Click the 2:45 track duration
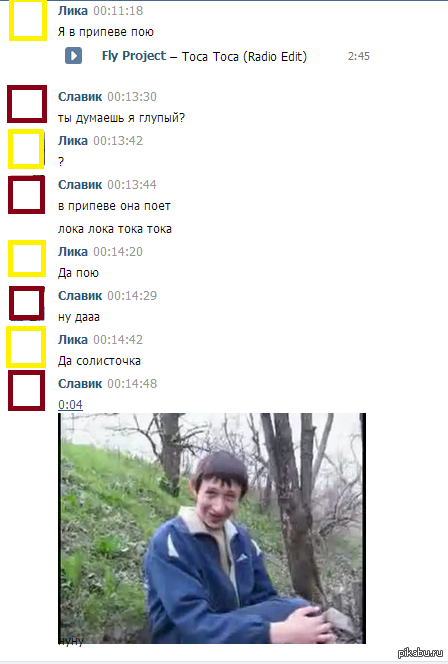Viewport: 448px width, 664px height. (359, 56)
